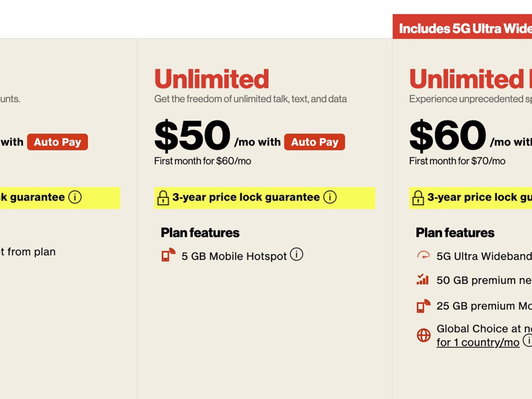Click the hotspot phone icon beside 5 GB Mobile Hotspot
The image size is (532, 399).
[x=168, y=255]
